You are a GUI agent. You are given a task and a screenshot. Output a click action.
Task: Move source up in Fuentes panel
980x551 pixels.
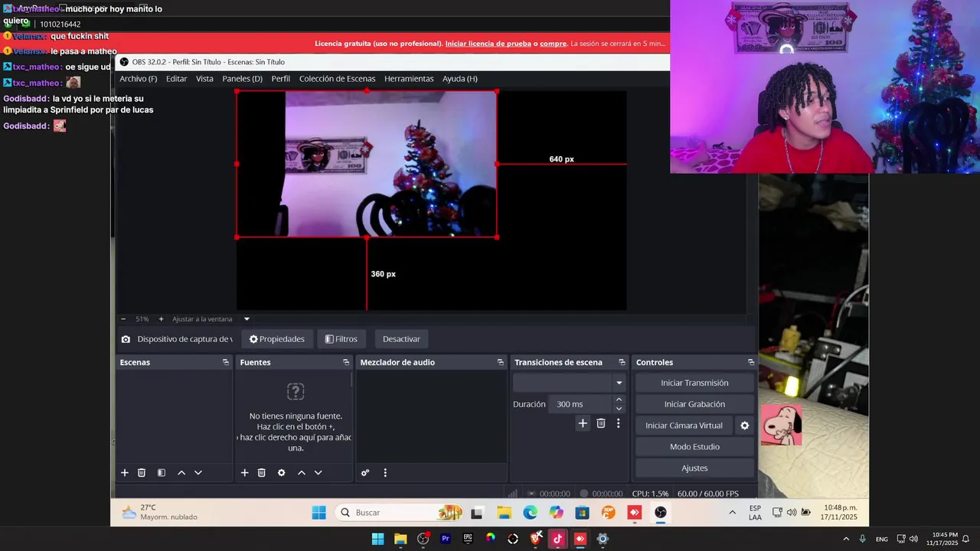coord(302,473)
